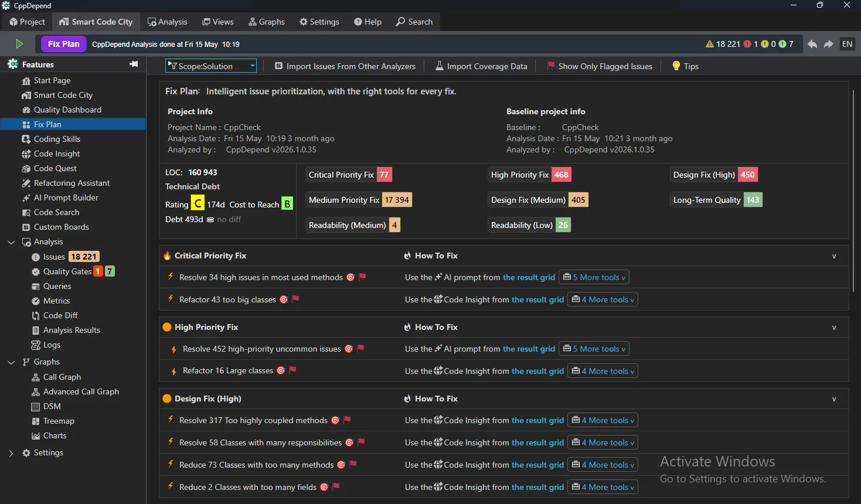Open the Search menu
861x504 pixels.
click(414, 22)
